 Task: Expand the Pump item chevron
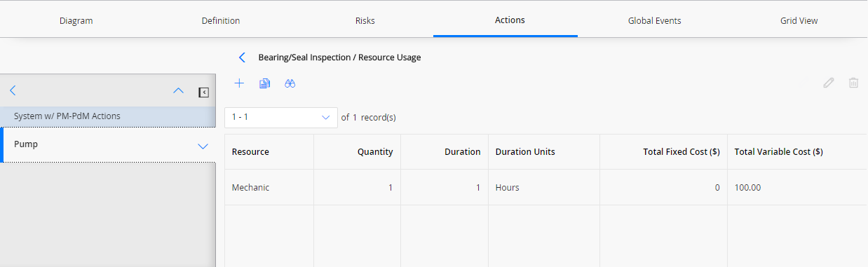pos(203,146)
